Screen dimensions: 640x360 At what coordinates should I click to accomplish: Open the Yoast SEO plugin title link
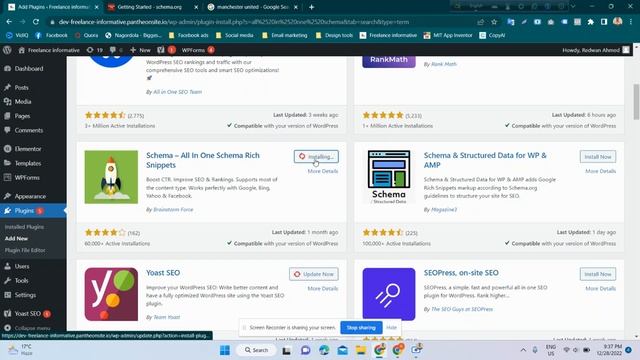[163, 273]
